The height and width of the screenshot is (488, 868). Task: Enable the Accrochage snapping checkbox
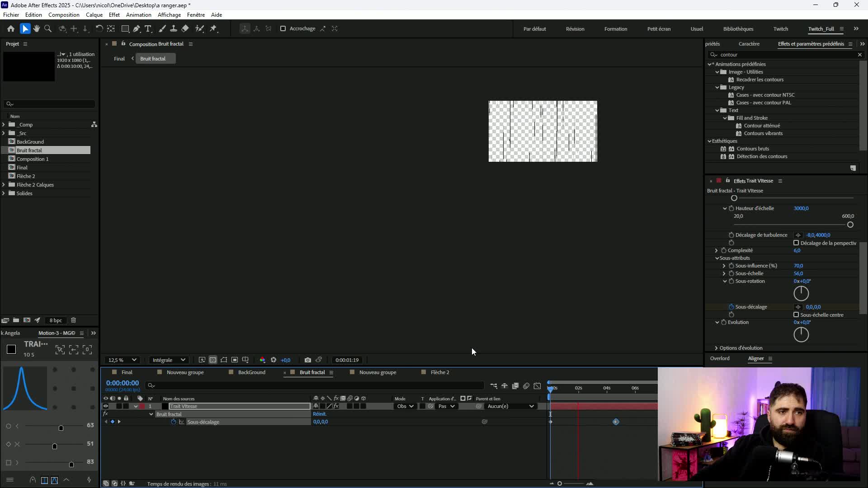[x=283, y=28]
